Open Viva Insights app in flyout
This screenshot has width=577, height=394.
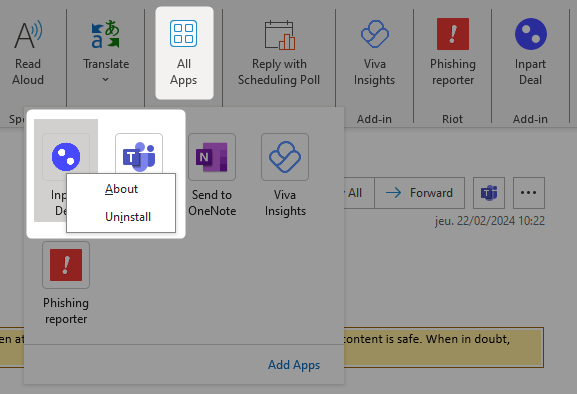click(285, 175)
